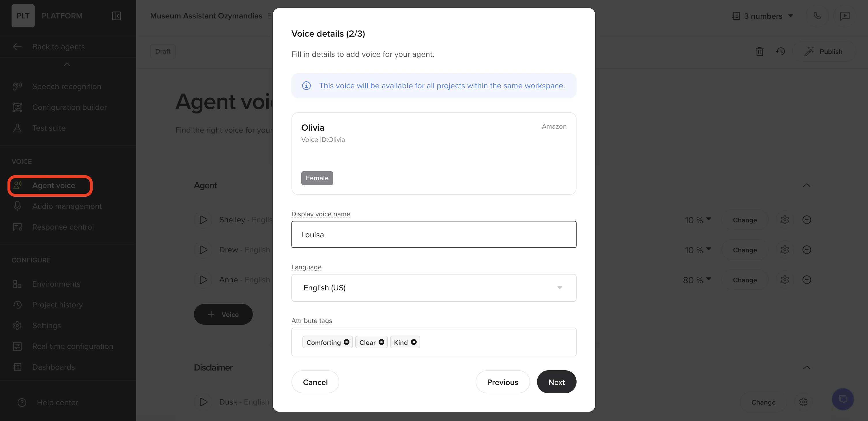Collapse the Agent voices section chevron
The image size is (868, 421).
click(807, 185)
